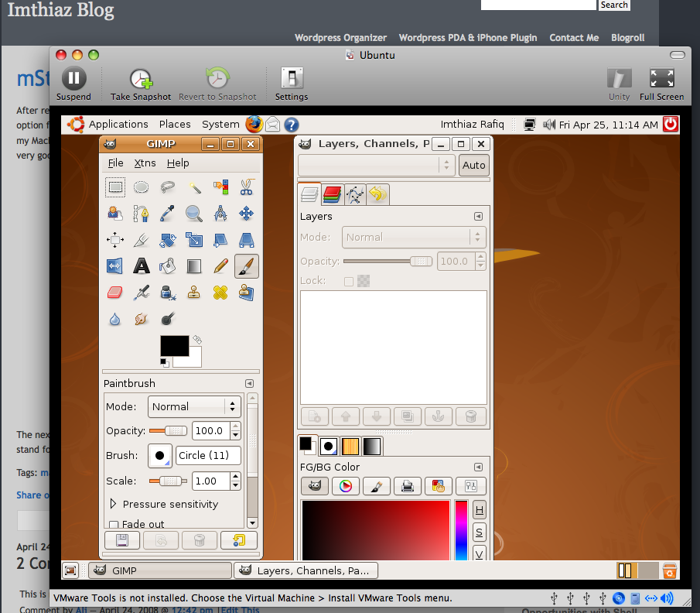Click the vertical hue color strip

[461, 530]
